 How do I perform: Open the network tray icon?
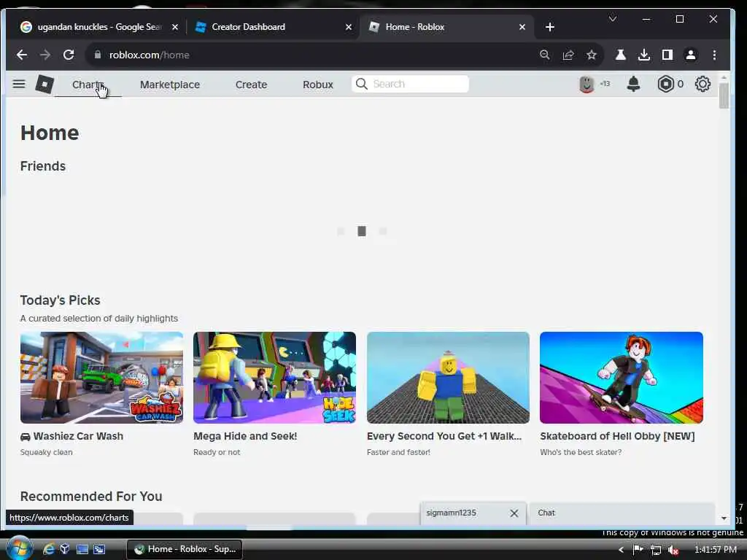pos(656,550)
